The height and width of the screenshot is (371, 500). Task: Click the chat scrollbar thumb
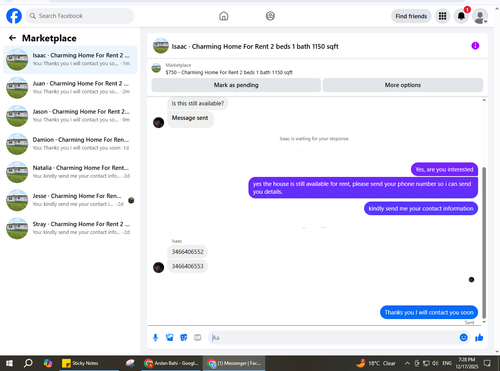[484, 243]
